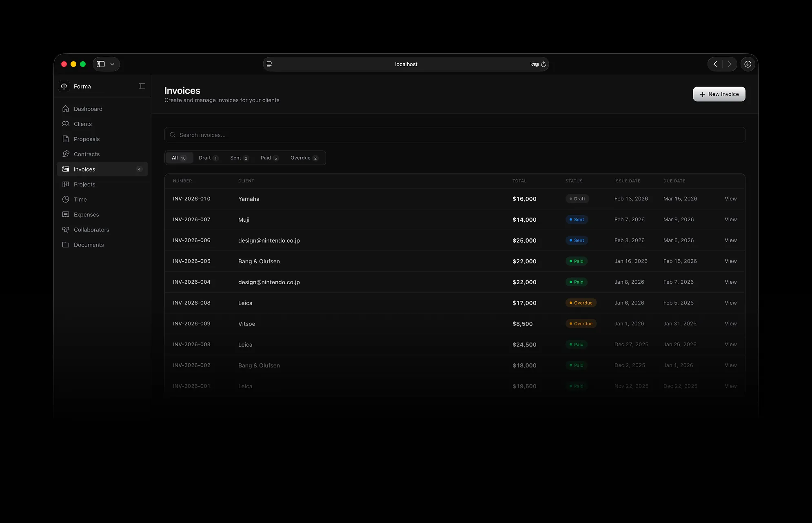Open Collaborators group icon
The height and width of the screenshot is (523, 812).
(x=66, y=229)
